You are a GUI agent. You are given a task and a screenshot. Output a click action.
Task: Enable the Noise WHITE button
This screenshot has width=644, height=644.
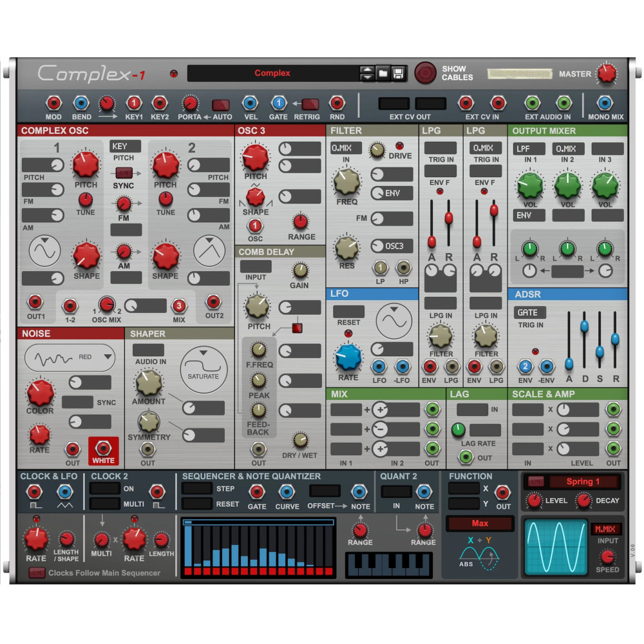(103, 450)
